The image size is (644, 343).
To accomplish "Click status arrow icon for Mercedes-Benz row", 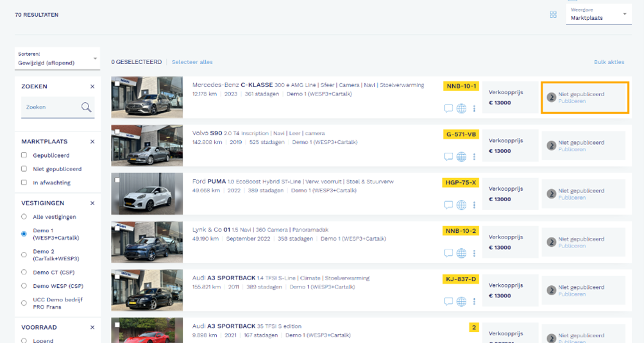I will (551, 97).
